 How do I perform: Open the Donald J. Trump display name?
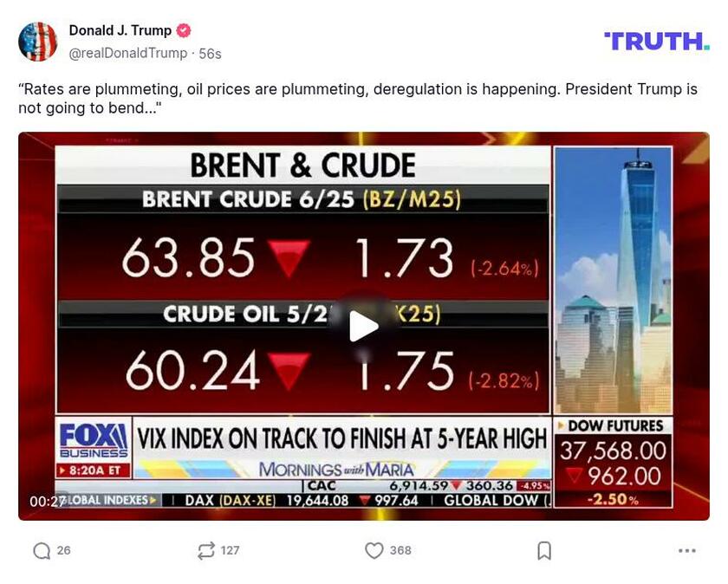[x=120, y=30]
